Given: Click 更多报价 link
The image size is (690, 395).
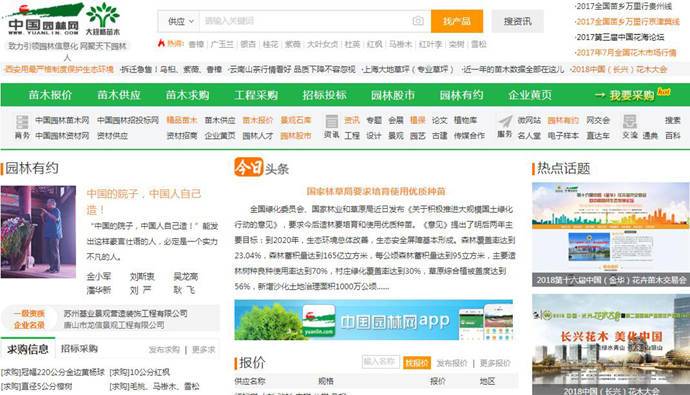Looking at the screenshot, I should click(x=495, y=363).
